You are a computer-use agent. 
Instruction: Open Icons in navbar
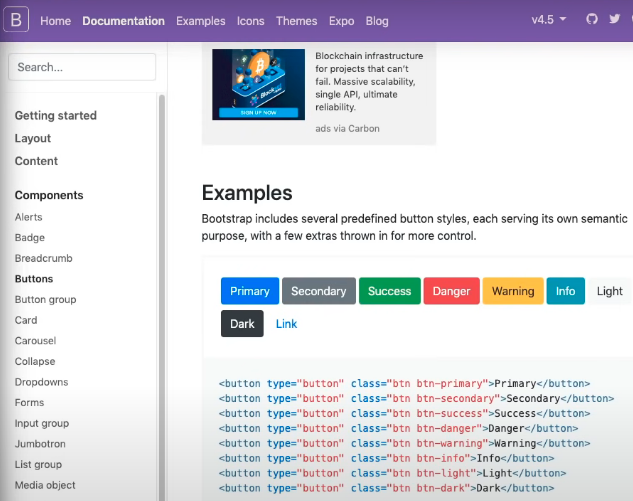(251, 21)
